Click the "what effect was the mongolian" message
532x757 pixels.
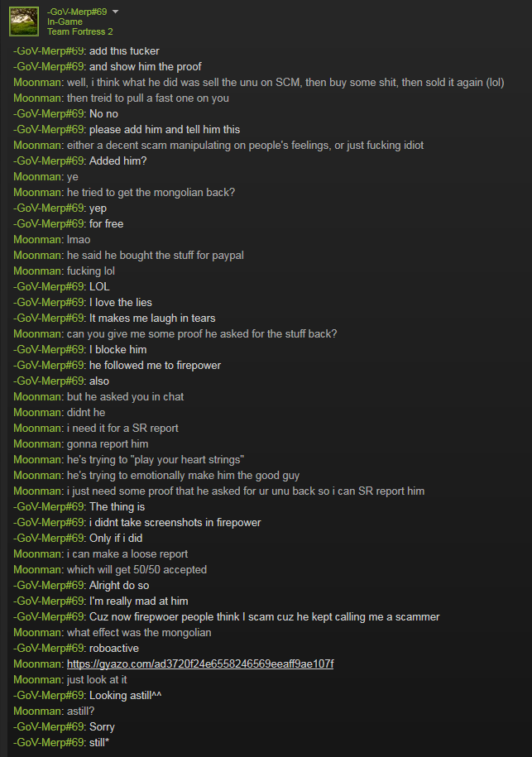pos(139,632)
